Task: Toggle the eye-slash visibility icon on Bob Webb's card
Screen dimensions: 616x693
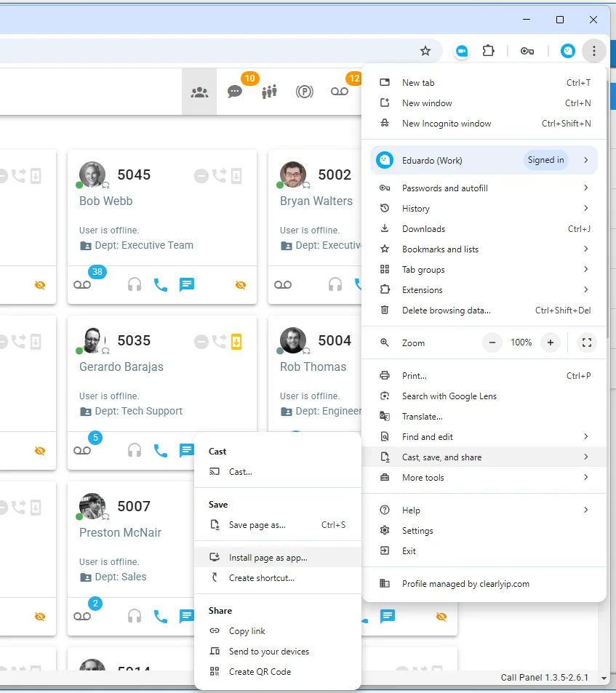Action: click(x=241, y=284)
